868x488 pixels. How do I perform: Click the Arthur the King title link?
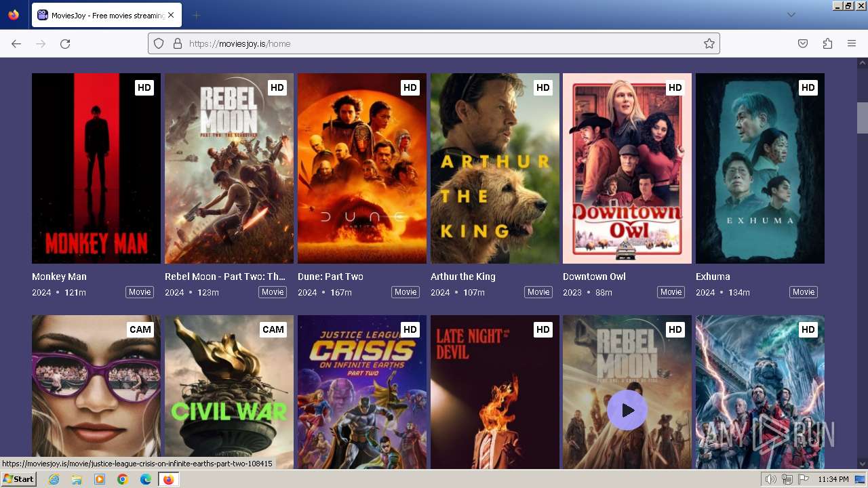463,277
